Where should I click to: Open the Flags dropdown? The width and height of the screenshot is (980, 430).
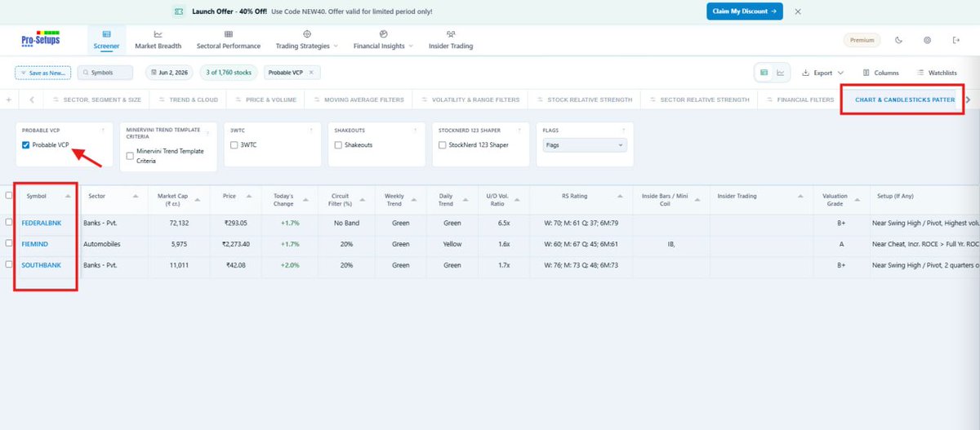pos(585,144)
